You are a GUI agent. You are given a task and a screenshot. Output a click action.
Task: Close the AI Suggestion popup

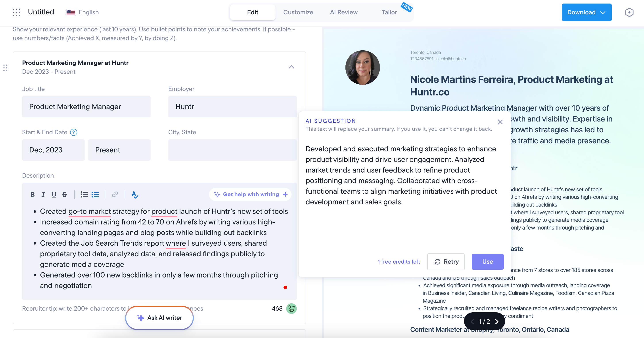pyautogui.click(x=500, y=122)
